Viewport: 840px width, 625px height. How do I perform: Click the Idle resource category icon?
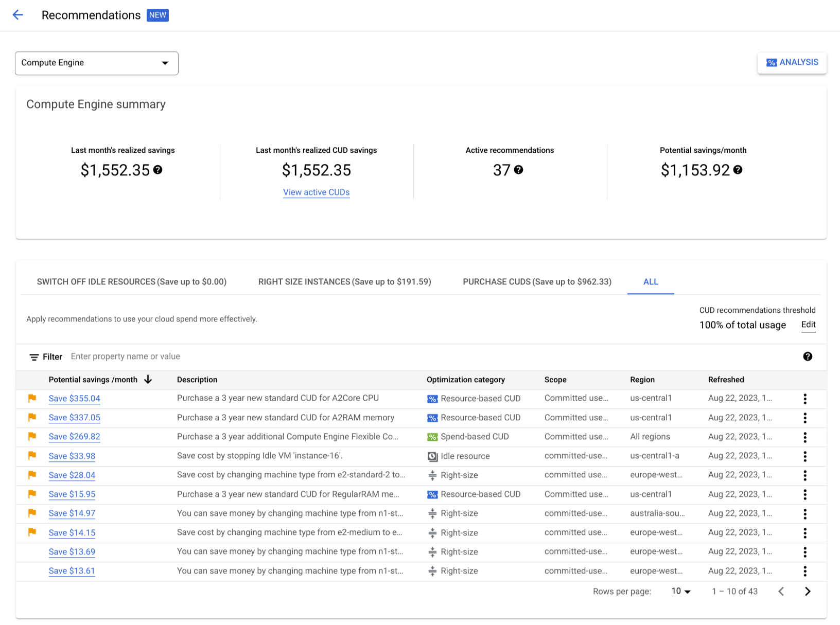[x=432, y=456]
